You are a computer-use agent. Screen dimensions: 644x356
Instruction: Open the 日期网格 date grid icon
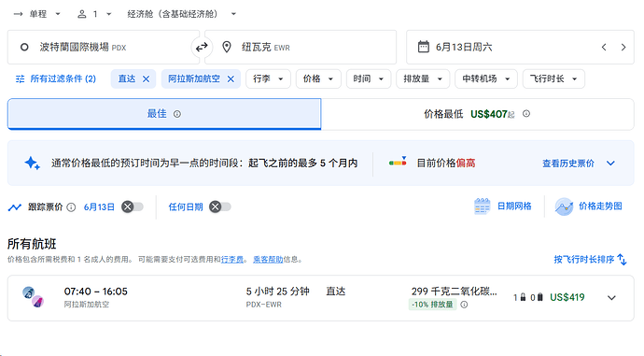pos(482,206)
